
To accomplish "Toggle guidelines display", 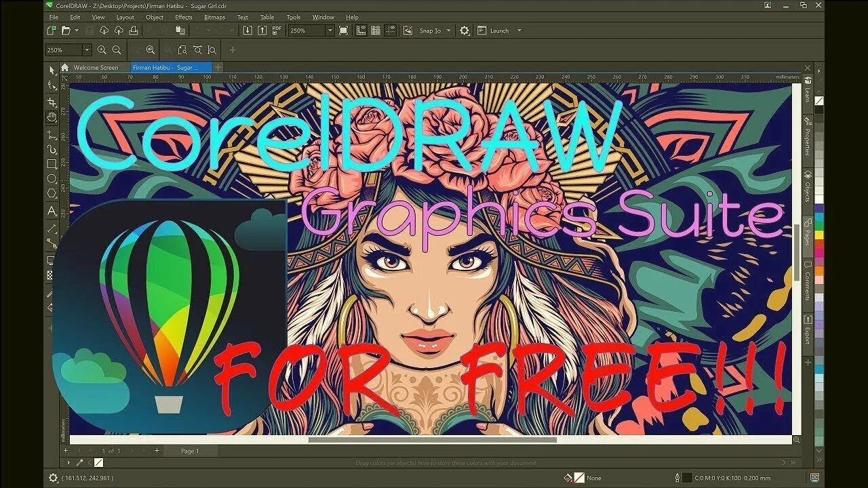I will 390,30.
